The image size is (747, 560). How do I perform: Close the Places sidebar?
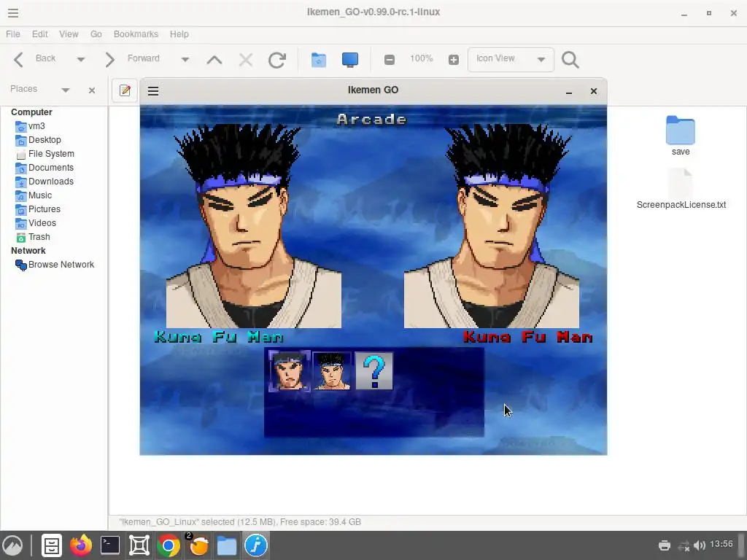click(x=92, y=90)
